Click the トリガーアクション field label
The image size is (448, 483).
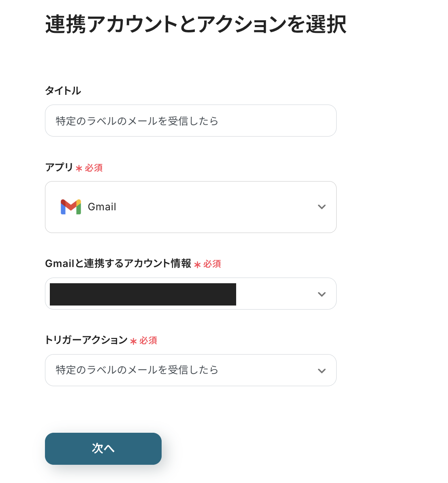click(x=86, y=340)
